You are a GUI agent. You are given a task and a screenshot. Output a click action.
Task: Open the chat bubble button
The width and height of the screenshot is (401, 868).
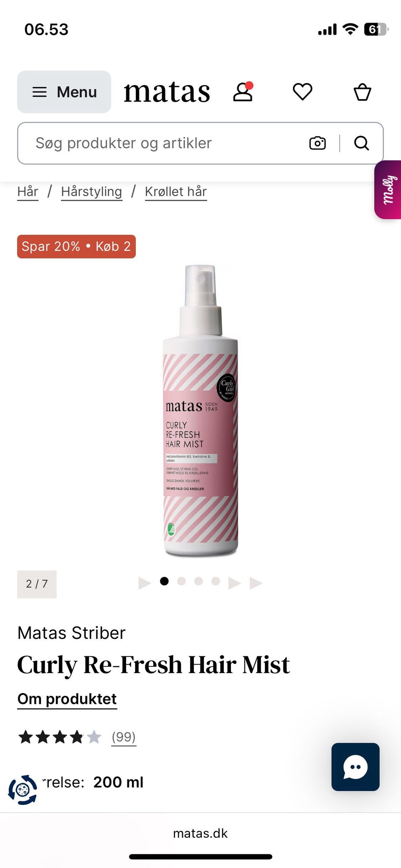(355, 767)
